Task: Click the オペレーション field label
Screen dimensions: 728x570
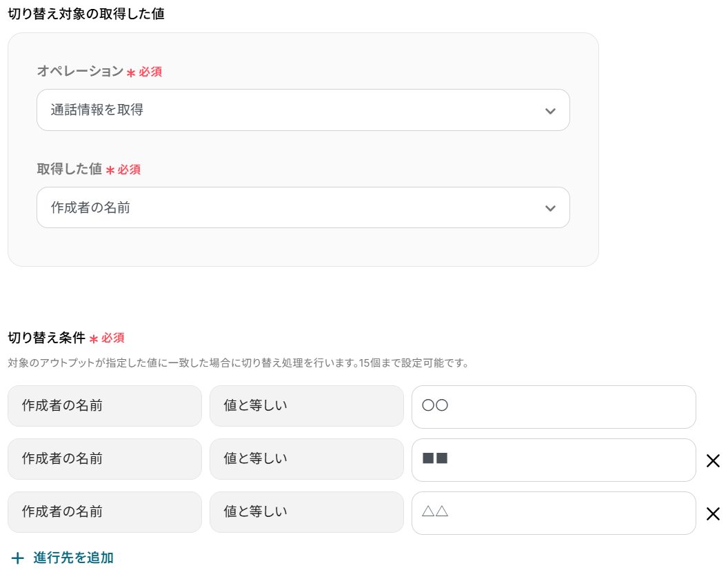Action: (79, 72)
